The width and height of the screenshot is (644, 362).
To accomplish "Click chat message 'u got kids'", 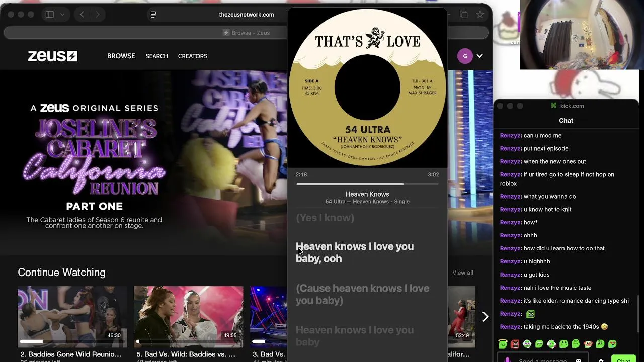I will (x=536, y=275).
